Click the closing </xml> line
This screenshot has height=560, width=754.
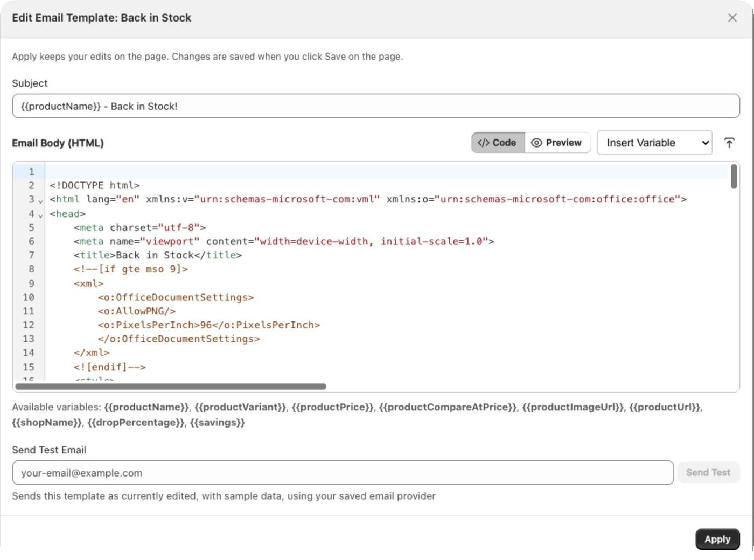92,353
